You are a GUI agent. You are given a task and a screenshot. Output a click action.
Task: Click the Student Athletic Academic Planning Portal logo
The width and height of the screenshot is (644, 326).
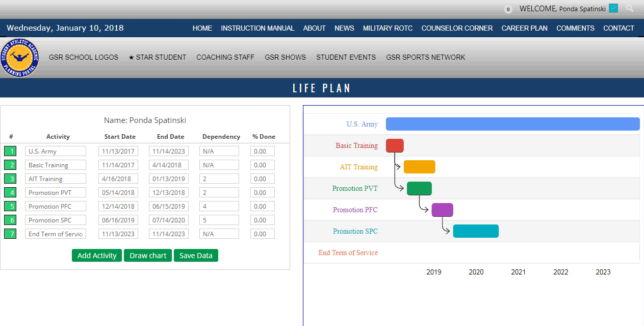click(x=19, y=58)
